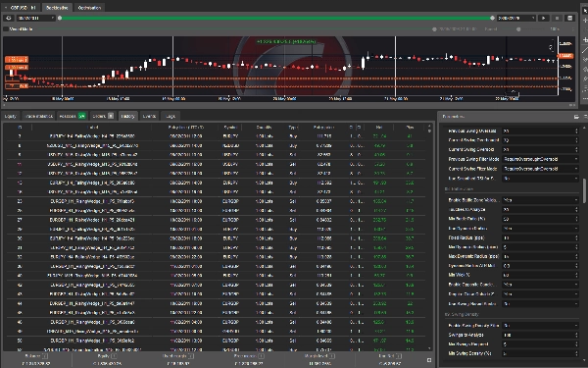The image size is (588, 368).
Task: Open the Events tab
Action: coord(149,116)
